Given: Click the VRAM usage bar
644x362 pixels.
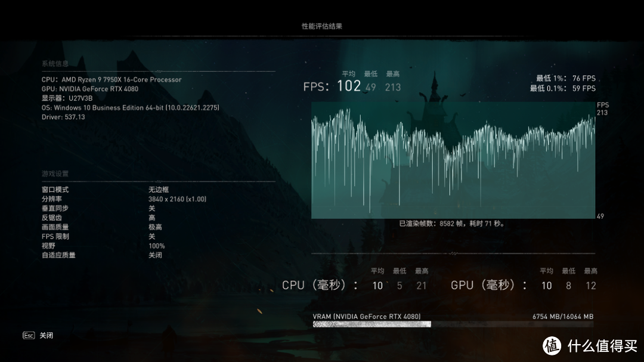Looking at the screenshot, I should [453, 324].
